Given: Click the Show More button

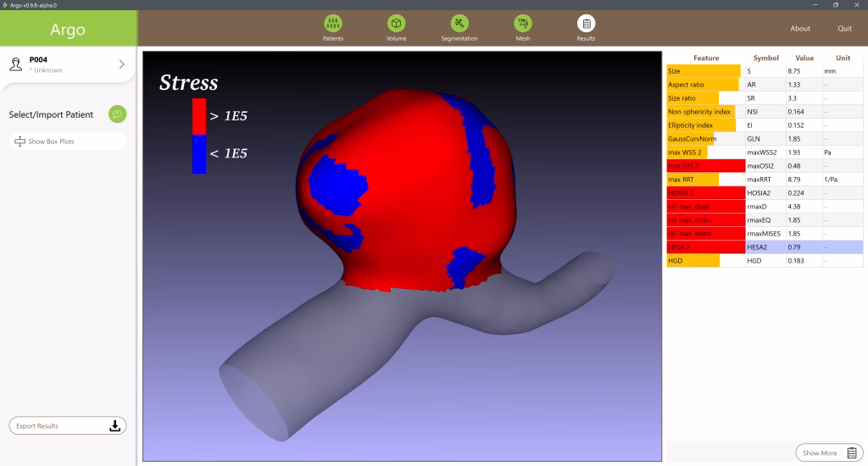Looking at the screenshot, I should (x=829, y=452).
